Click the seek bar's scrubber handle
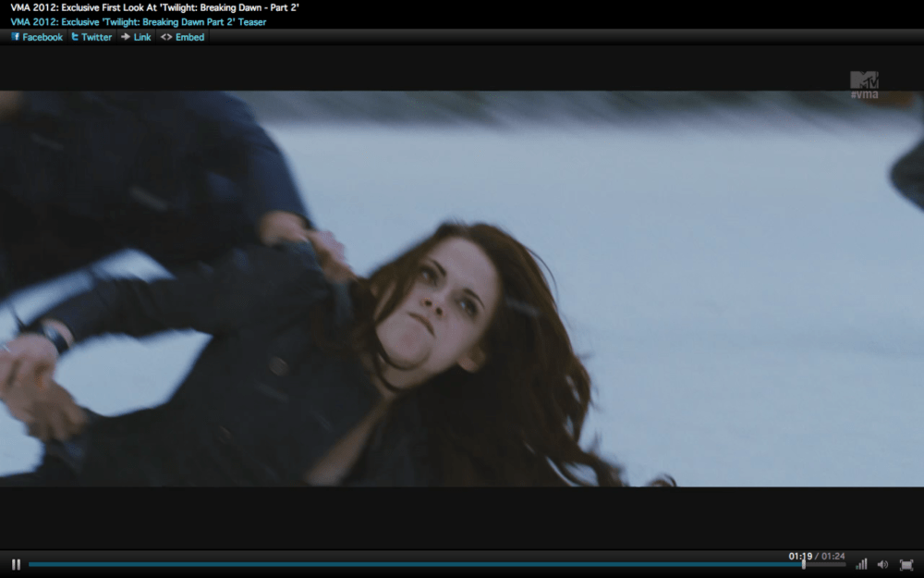Screen dimensions: 924x578 [x=803, y=564]
